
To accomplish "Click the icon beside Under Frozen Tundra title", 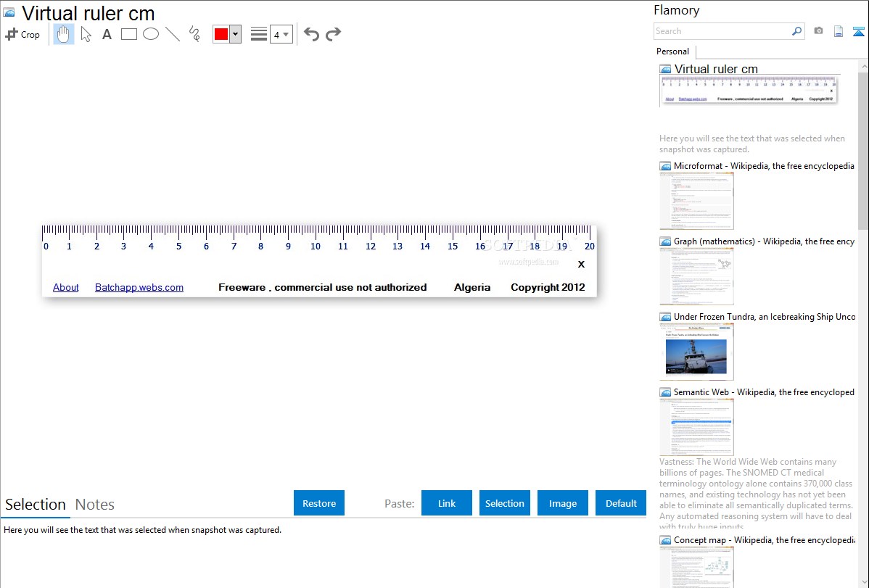I will click(666, 317).
